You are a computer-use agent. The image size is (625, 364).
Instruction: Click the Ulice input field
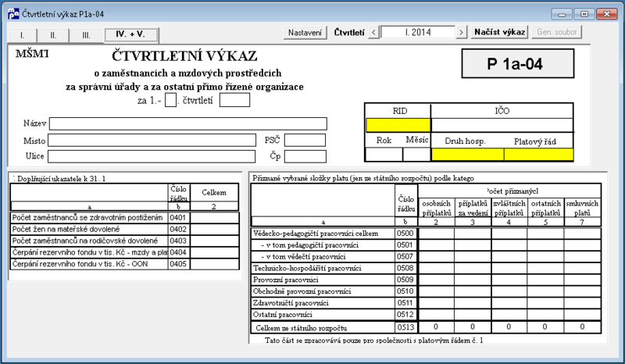tap(152, 156)
